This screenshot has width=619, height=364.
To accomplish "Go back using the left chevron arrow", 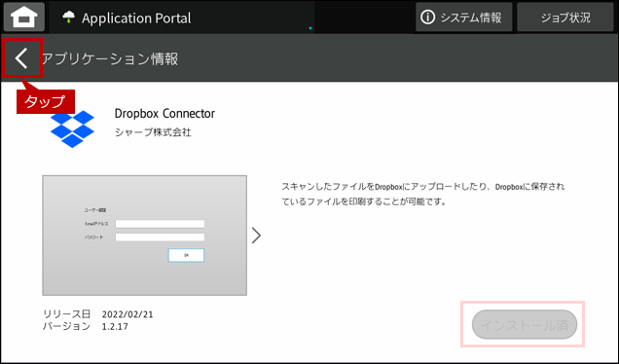I will [21, 58].
